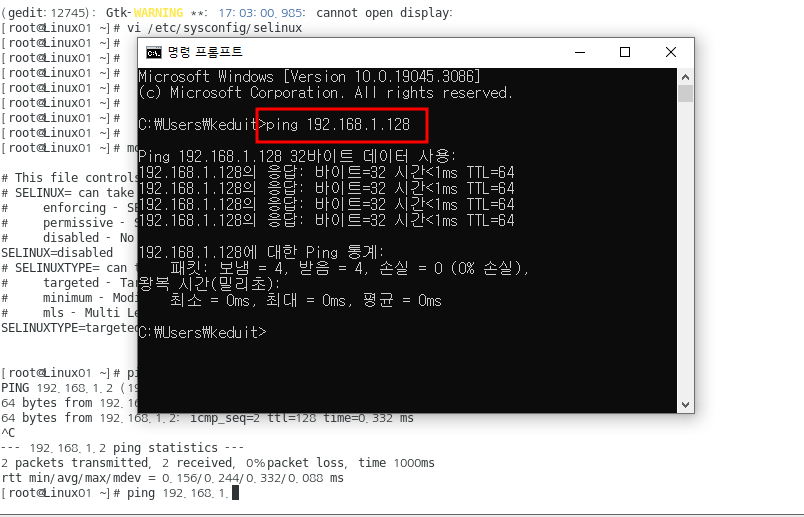Click the Command Prompt scrollbar thumb
Image resolution: width=804 pixels, height=517 pixels.
[x=686, y=94]
